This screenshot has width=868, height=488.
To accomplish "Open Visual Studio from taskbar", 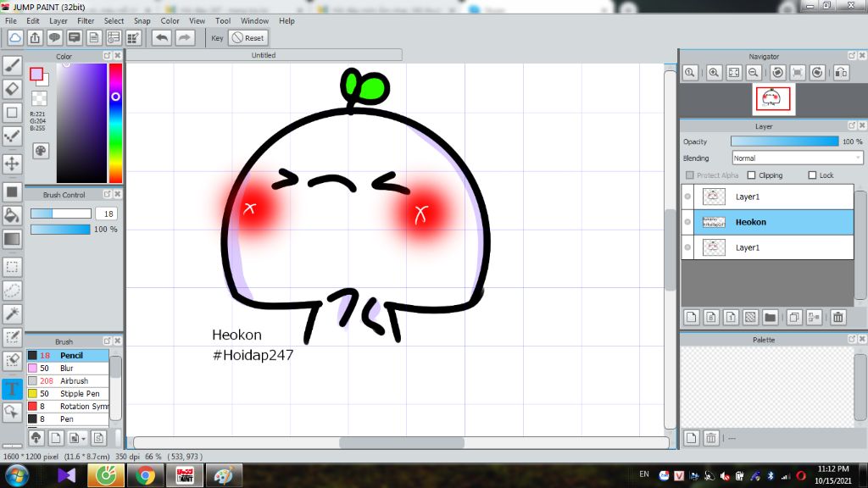I will click(66, 476).
